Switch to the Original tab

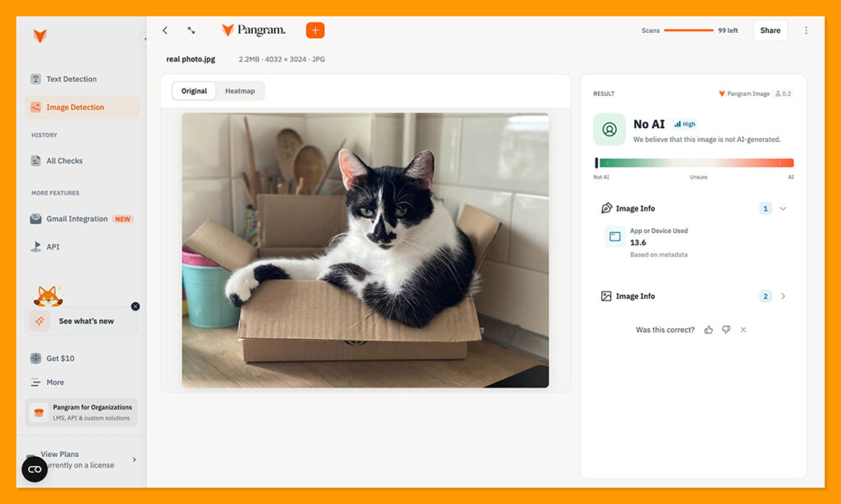pos(194,91)
